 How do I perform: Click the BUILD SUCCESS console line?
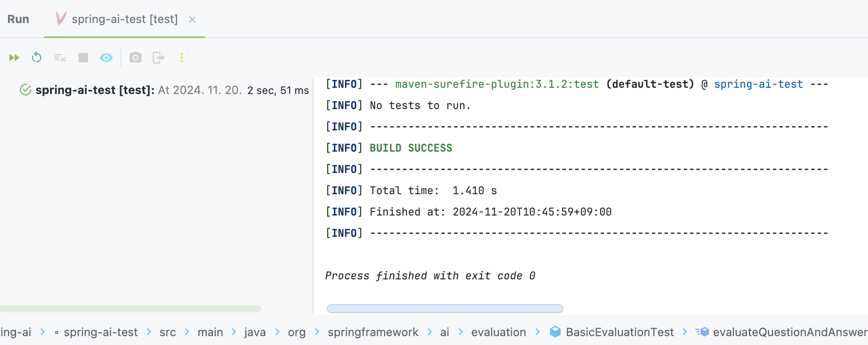click(x=411, y=148)
